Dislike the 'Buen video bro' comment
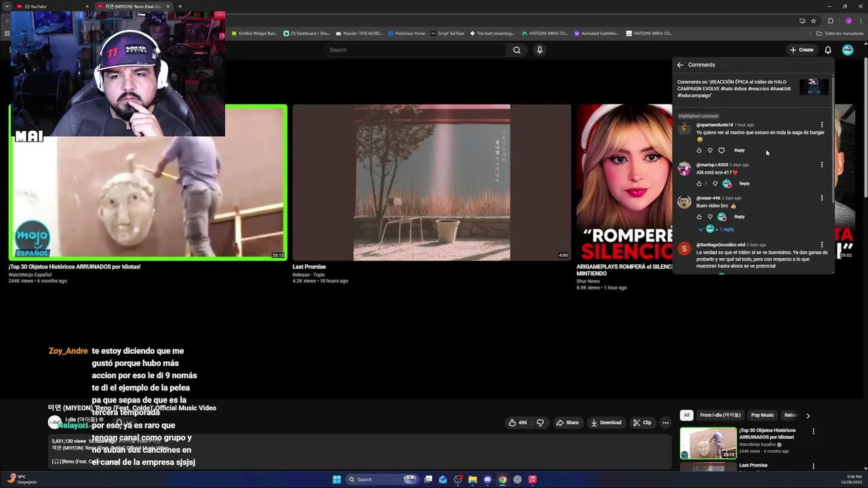Viewport: 868px width, 488px height. pos(710,217)
